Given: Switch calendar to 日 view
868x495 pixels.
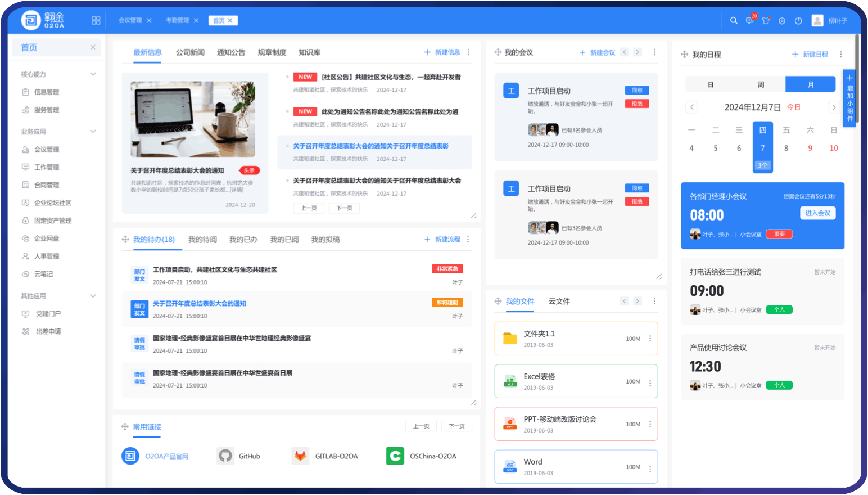Looking at the screenshot, I should 711,84.
